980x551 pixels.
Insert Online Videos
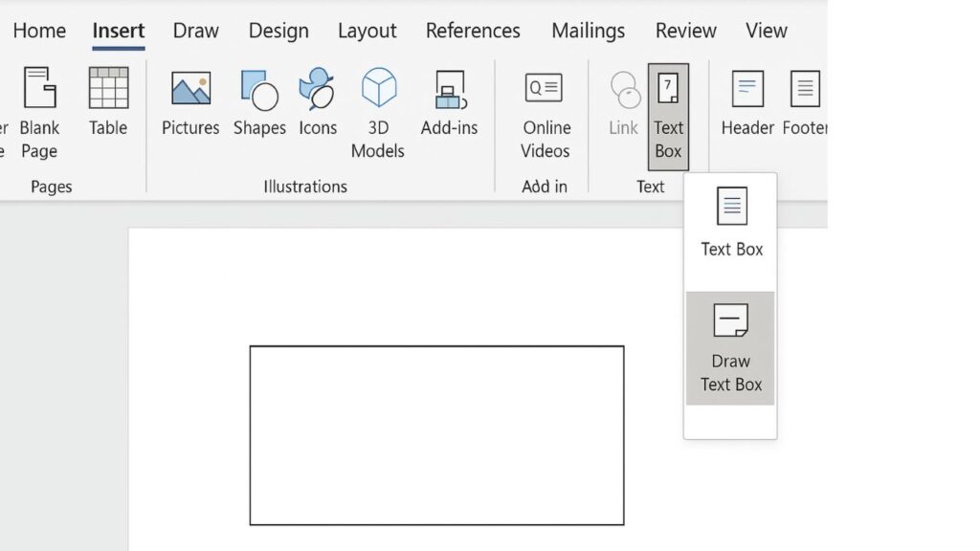click(x=545, y=113)
